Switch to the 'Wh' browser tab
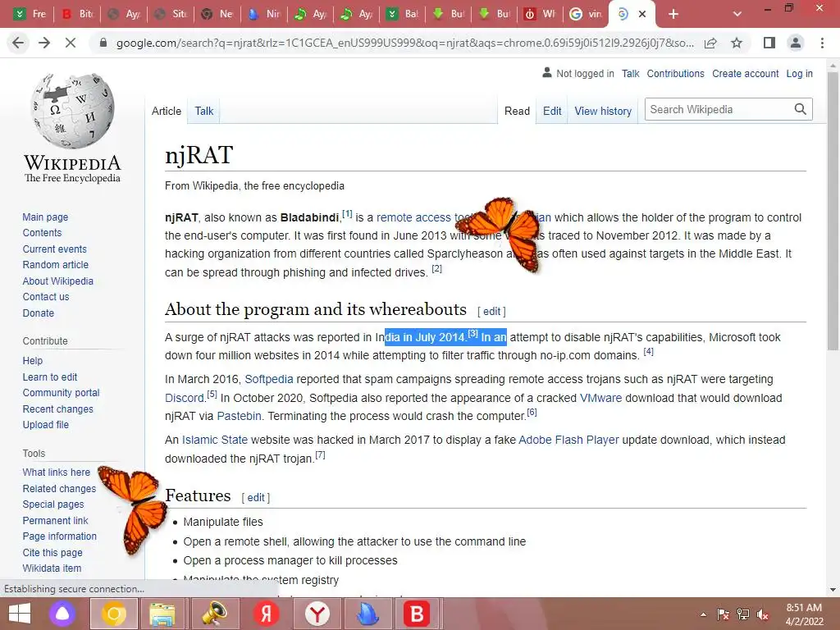840x630 pixels. pyautogui.click(x=540, y=14)
